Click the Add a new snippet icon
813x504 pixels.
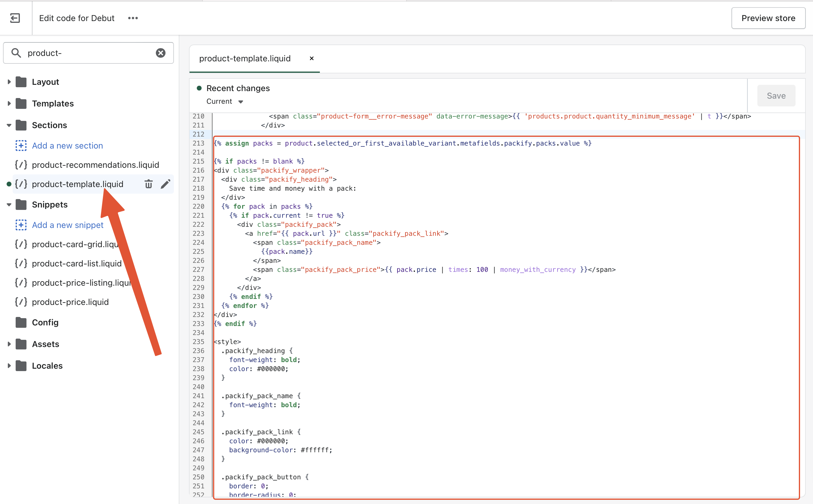pyautogui.click(x=21, y=225)
